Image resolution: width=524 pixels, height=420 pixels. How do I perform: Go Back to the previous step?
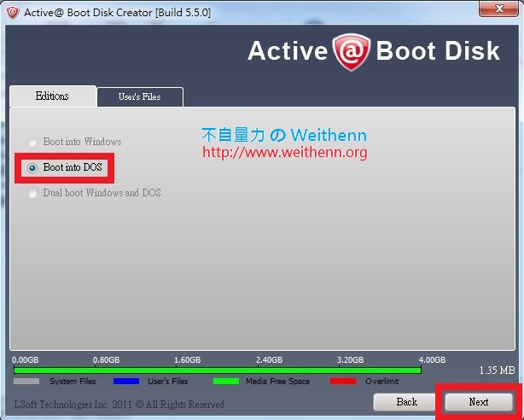click(x=406, y=401)
